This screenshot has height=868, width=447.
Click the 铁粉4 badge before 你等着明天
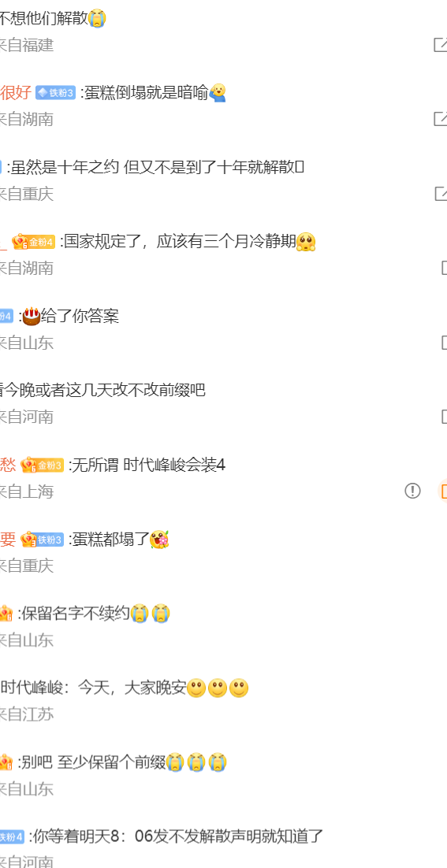(x=12, y=836)
